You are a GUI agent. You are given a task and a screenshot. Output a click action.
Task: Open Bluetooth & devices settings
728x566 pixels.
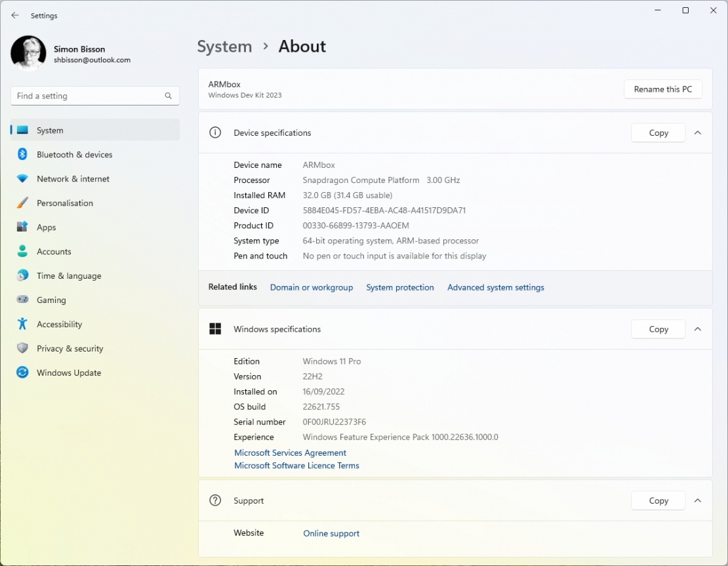pyautogui.click(x=75, y=154)
